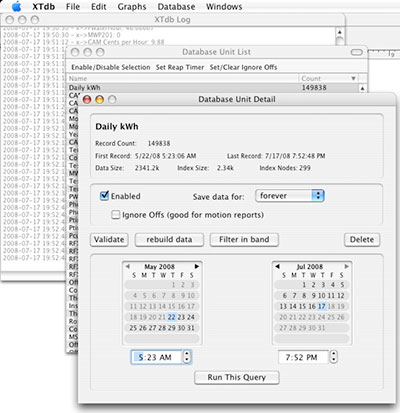Click the Name column header in Unit List
Viewport: 400px width, 413px height.
(x=183, y=79)
